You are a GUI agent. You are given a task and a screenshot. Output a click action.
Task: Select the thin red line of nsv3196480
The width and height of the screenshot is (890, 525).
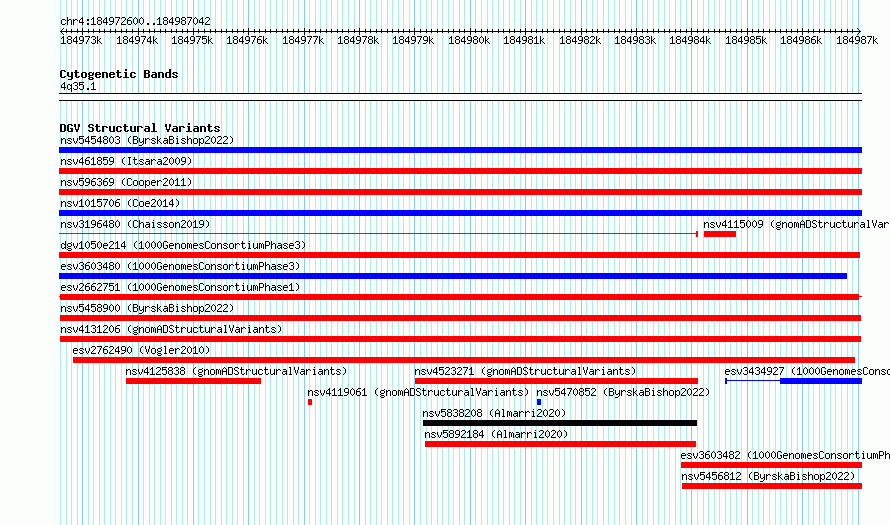tap(378, 234)
